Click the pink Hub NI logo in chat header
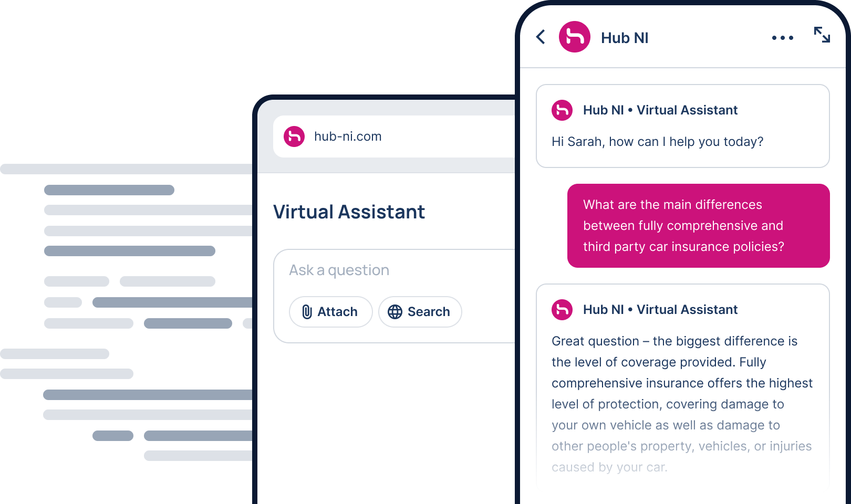 coord(575,37)
